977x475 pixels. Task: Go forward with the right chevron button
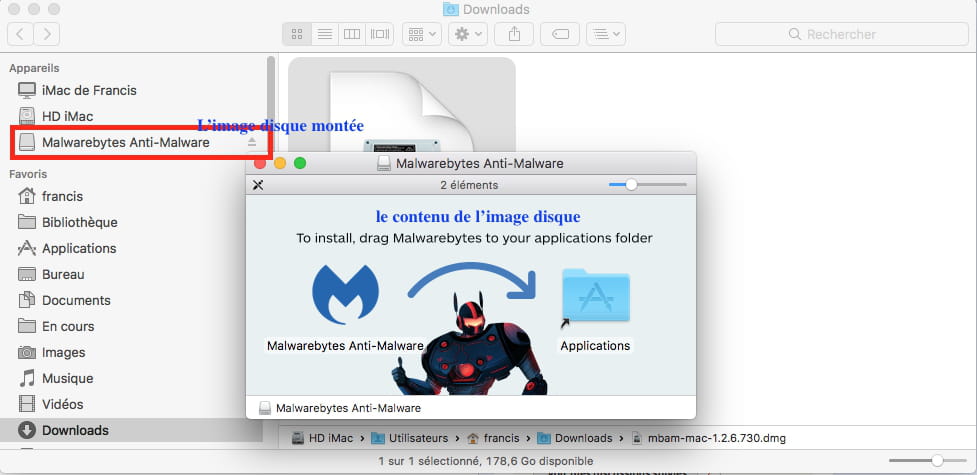tap(47, 34)
